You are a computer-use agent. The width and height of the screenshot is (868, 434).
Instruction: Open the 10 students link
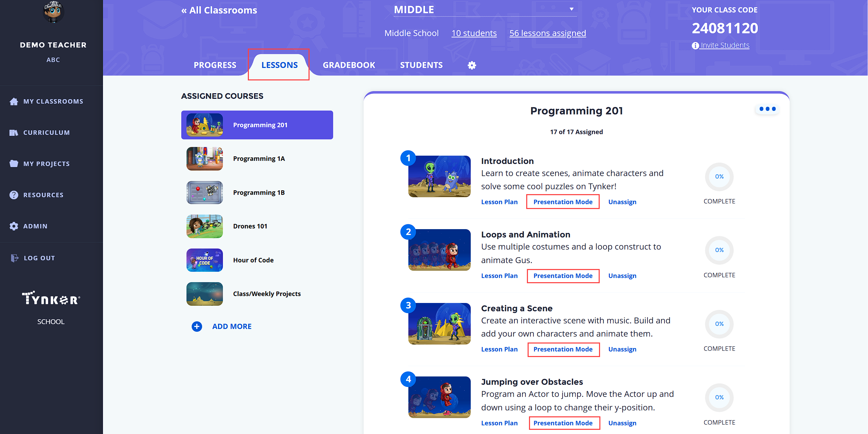point(474,33)
